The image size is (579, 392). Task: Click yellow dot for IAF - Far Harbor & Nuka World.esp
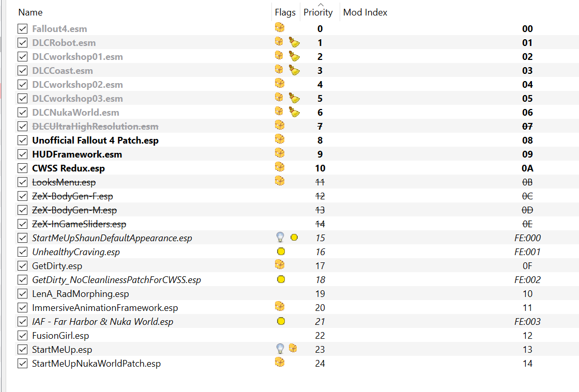(x=281, y=321)
